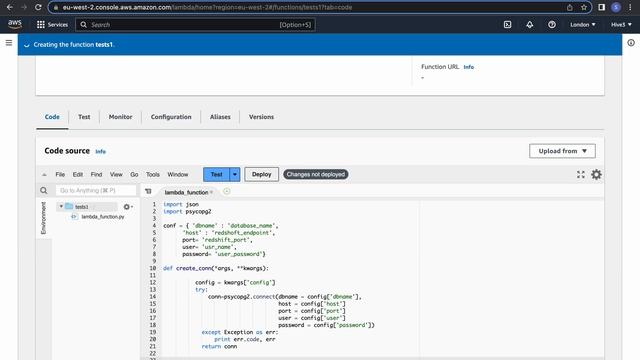The image size is (640, 360).
Task: Open the notifications bell
Action: [529, 24]
